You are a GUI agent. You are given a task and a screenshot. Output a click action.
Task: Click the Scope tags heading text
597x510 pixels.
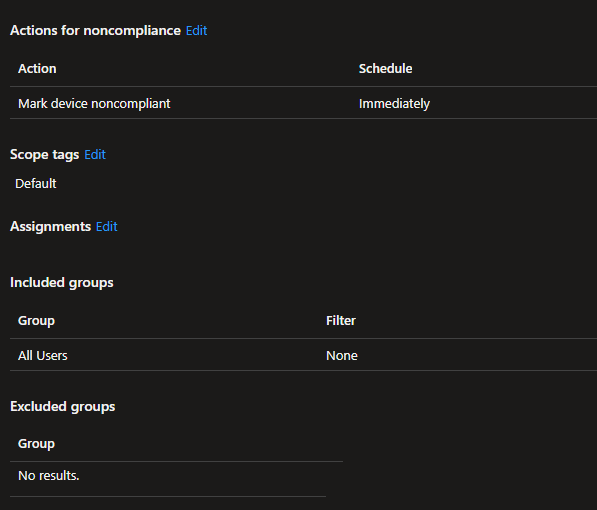(45, 155)
